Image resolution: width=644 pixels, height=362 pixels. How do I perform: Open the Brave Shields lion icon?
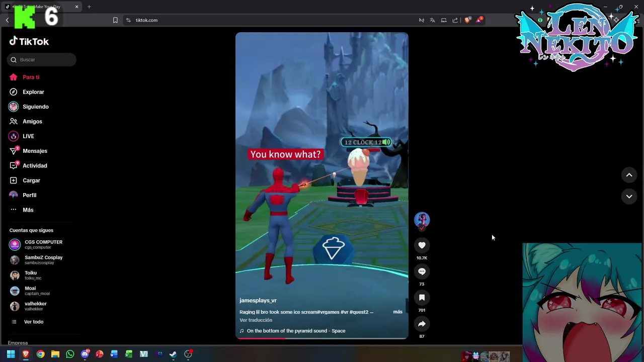point(467,20)
